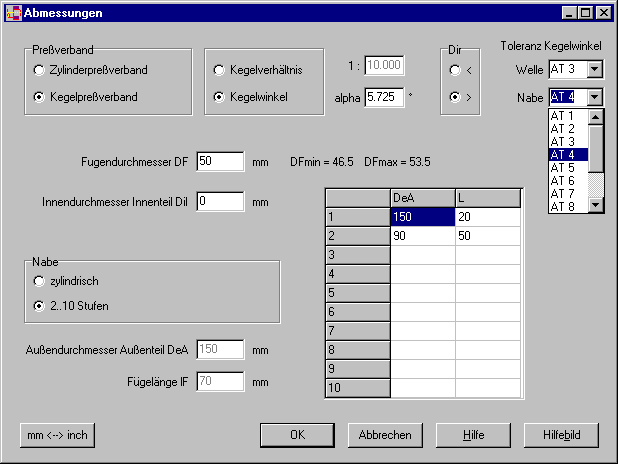Click the Fugendurchmesser DF input field
Screen dimensions: 618x464
point(220,161)
